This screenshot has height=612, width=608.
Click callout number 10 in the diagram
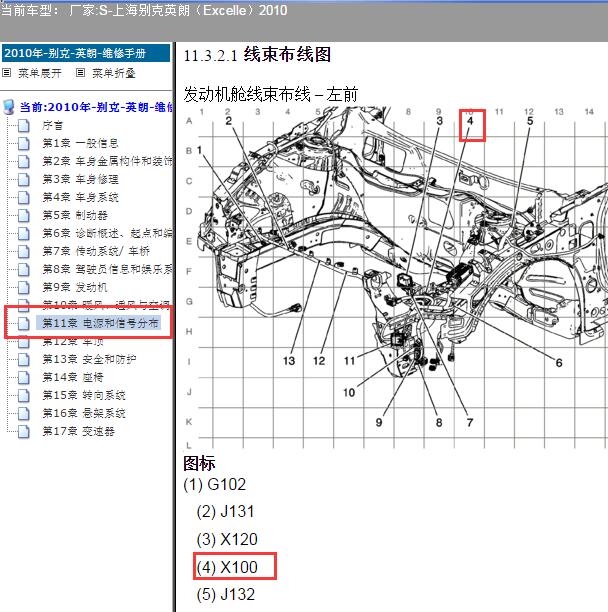349,392
